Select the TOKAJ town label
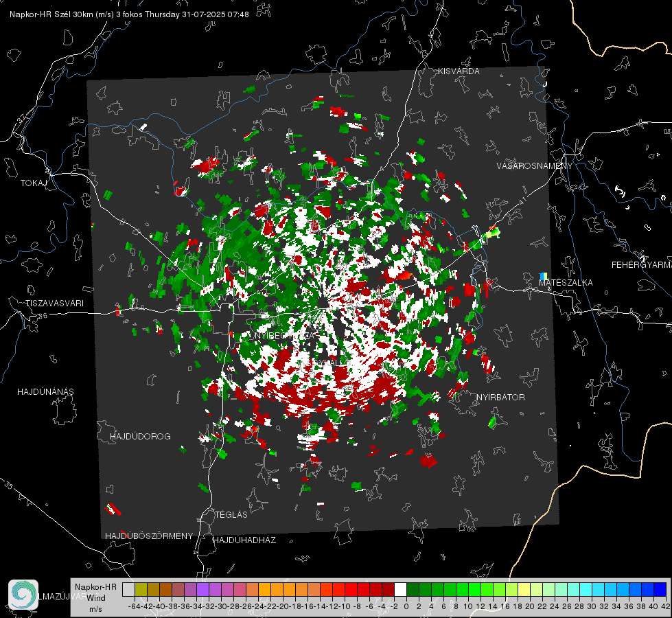 (34, 183)
